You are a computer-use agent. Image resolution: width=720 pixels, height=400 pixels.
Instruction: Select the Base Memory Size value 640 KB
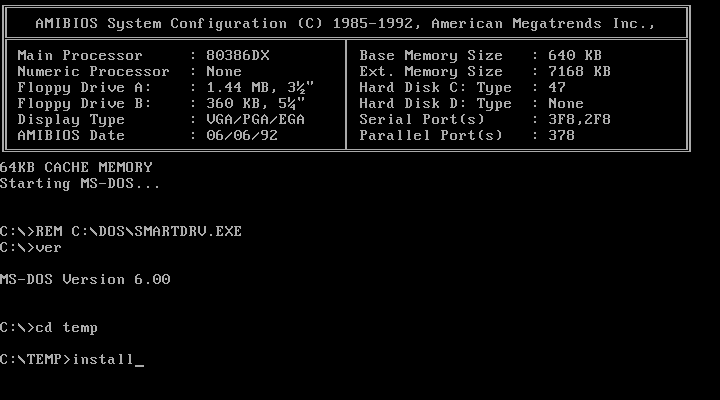tap(575, 56)
